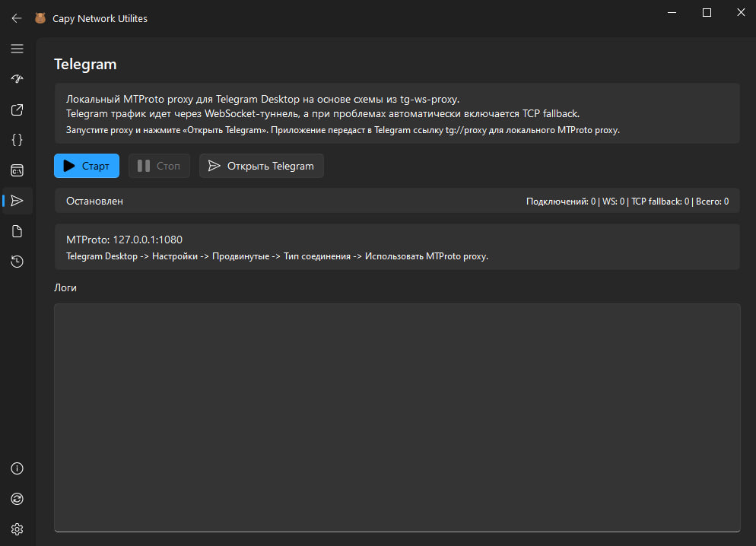
Task: Click the capybara app logo icon
Action: click(40, 18)
